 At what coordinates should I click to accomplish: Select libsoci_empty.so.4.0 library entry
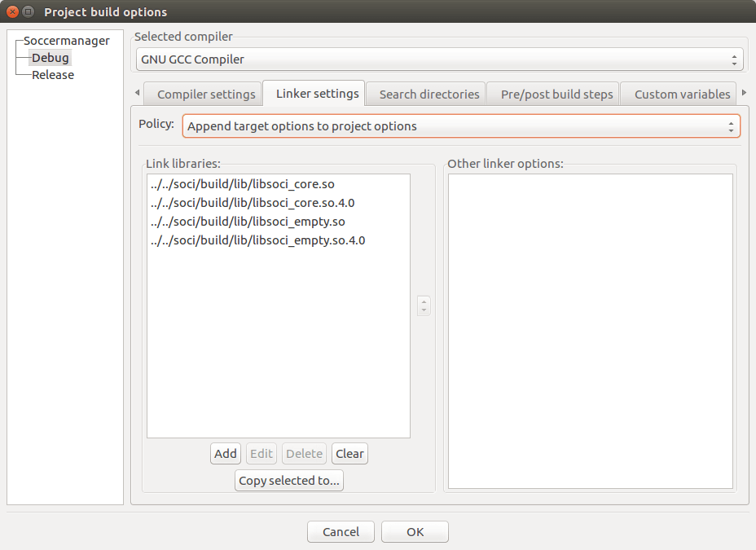(258, 241)
